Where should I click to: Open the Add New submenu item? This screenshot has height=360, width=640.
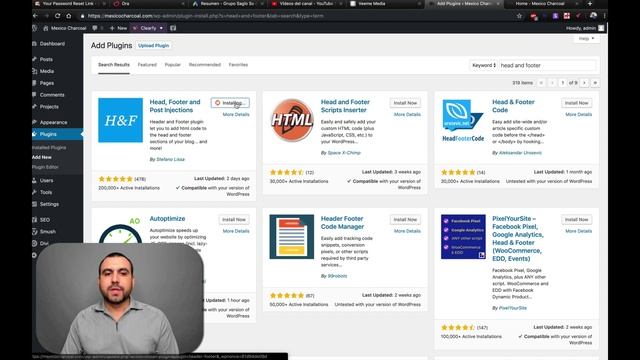pyautogui.click(x=42, y=157)
